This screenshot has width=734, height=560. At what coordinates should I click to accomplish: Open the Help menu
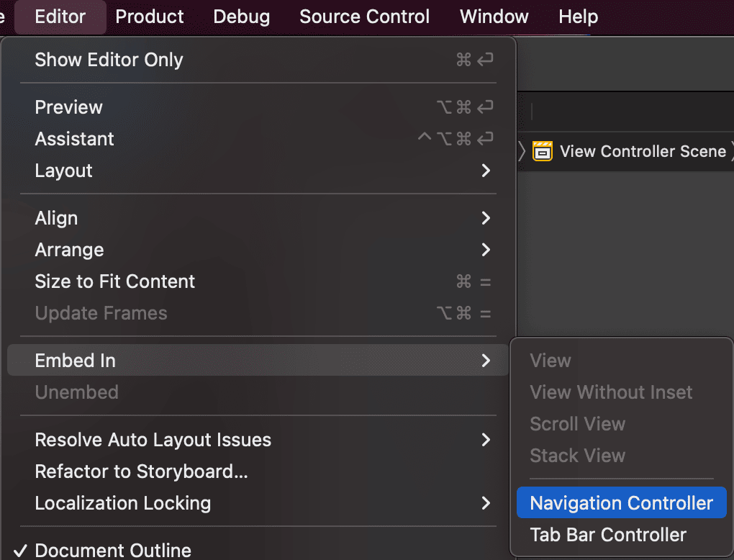click(x=578, y=17)
